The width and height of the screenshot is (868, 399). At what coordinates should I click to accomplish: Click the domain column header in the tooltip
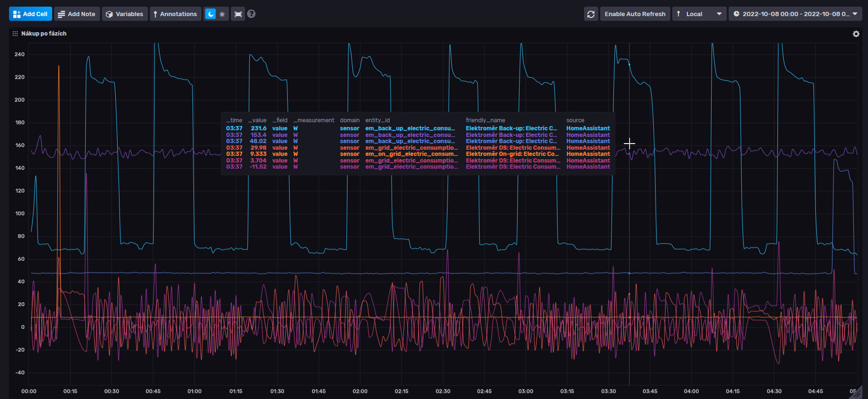coord(349,120)
